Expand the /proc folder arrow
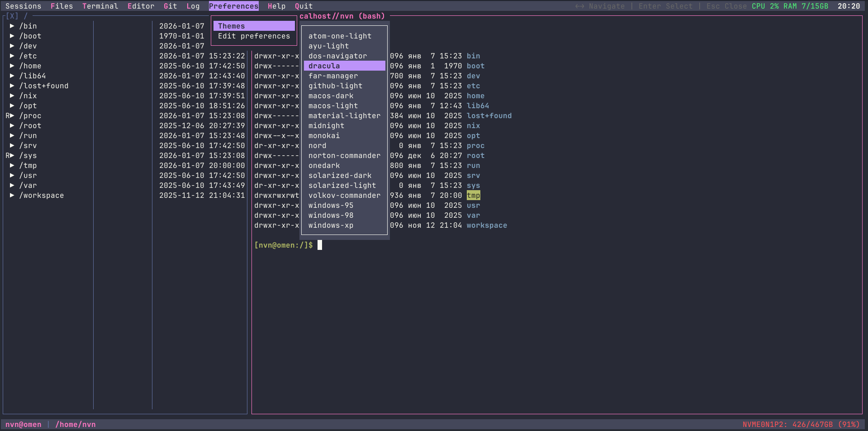The image size is (868, 431). [x=12, y=116]
